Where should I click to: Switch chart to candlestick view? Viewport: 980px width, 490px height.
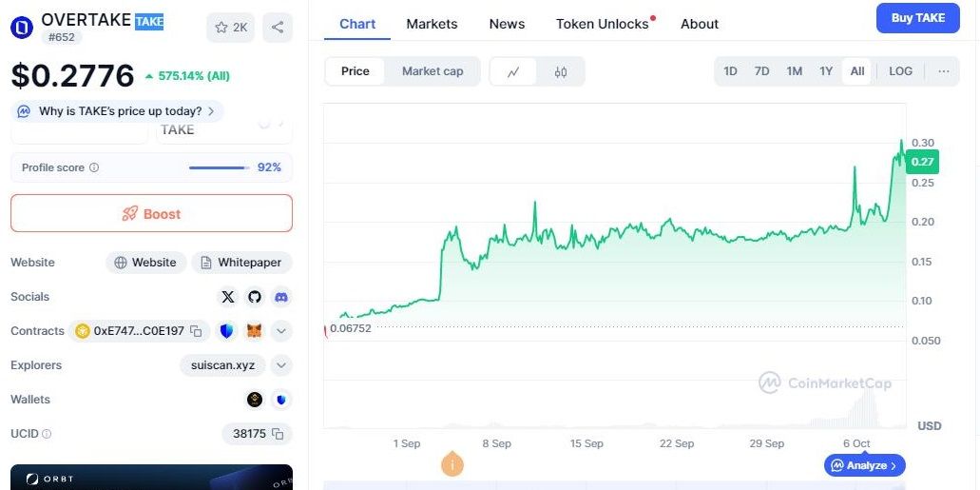point(561,71)
